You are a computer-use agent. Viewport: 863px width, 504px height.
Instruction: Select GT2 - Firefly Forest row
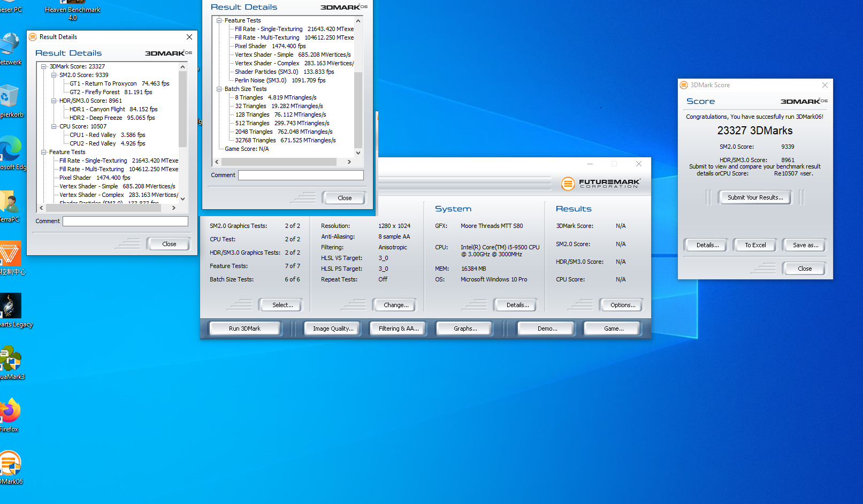tap(111, 93)
